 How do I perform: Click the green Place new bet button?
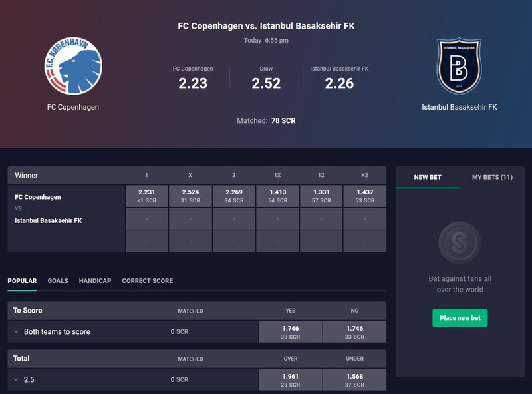point(460,318)
